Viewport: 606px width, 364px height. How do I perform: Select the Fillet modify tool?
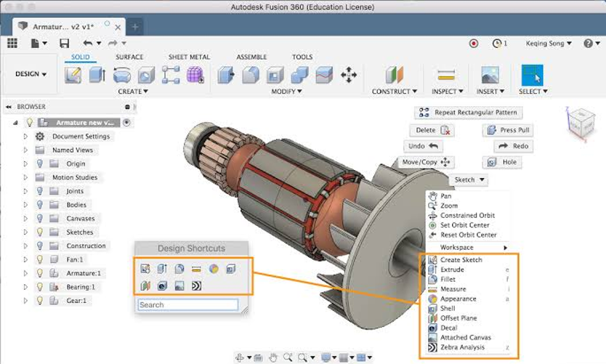coord(251,75)
